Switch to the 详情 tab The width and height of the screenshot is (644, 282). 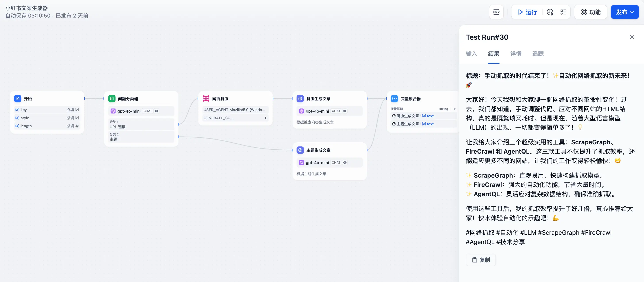pyautogui.click(x=515, y=54)
